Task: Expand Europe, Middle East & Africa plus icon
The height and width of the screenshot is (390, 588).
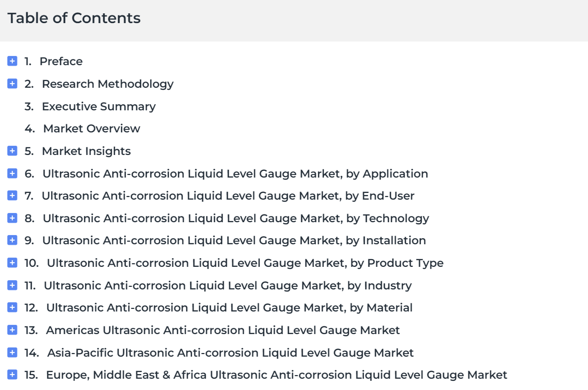Action: (x=12, y=374)
